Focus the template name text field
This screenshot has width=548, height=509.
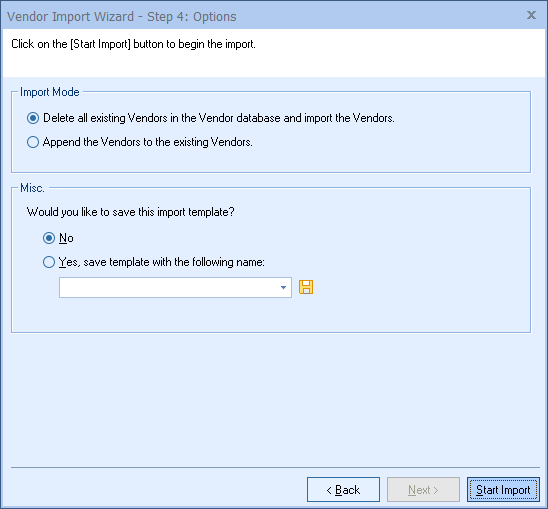(170, 287)
